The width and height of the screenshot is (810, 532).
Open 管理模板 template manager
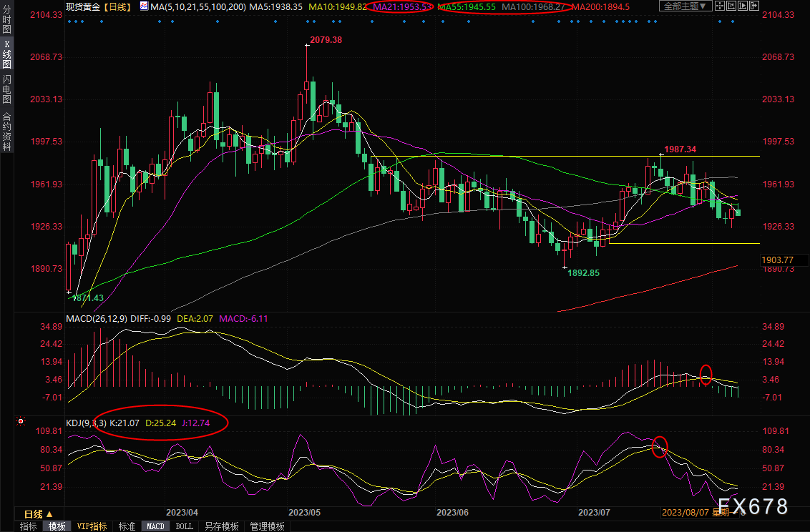click(x=266, y=526)
